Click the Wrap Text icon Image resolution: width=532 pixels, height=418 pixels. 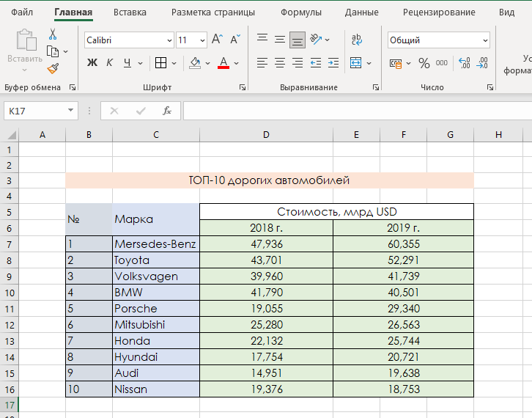[x=357, y=40]
